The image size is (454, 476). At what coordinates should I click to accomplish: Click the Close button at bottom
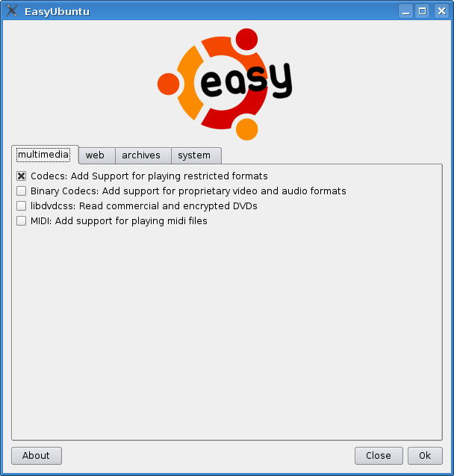379,456
